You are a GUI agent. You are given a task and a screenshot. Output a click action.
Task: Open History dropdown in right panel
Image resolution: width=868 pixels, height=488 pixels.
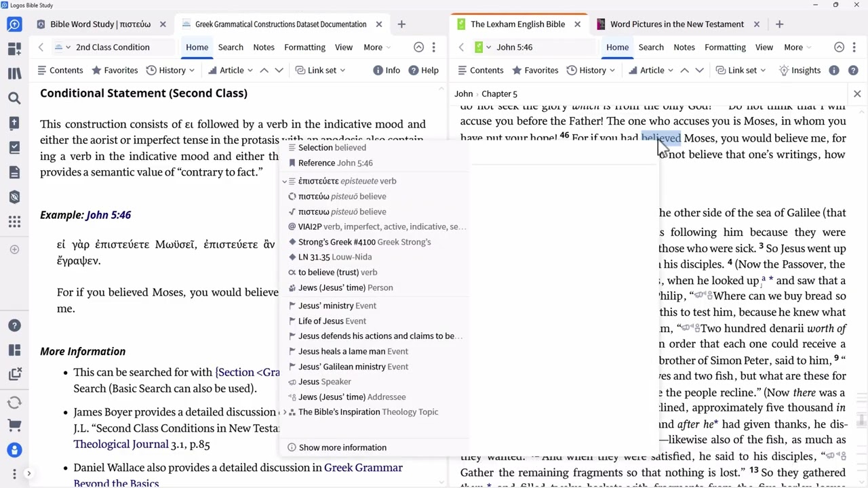point(591,70)
